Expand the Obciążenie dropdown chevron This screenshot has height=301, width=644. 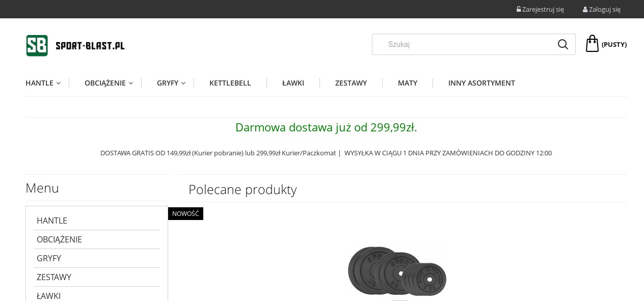131,83
